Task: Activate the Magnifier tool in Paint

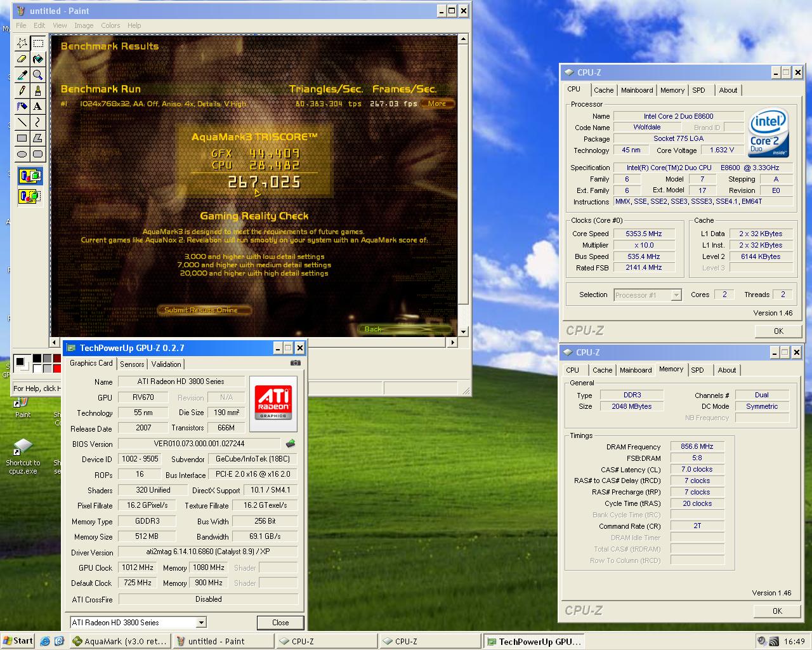Action: pyautogui.click(x=38, y=75)
